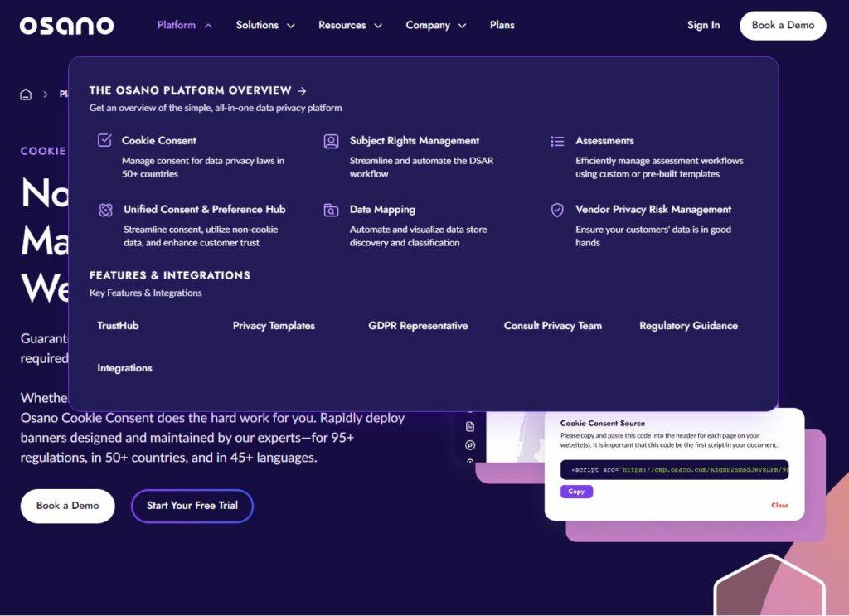Image resolution: width=849 pixels, height=616 pixels.
Task: Click the compass icon in preview sidebar
Action: (x=470, y=445)
